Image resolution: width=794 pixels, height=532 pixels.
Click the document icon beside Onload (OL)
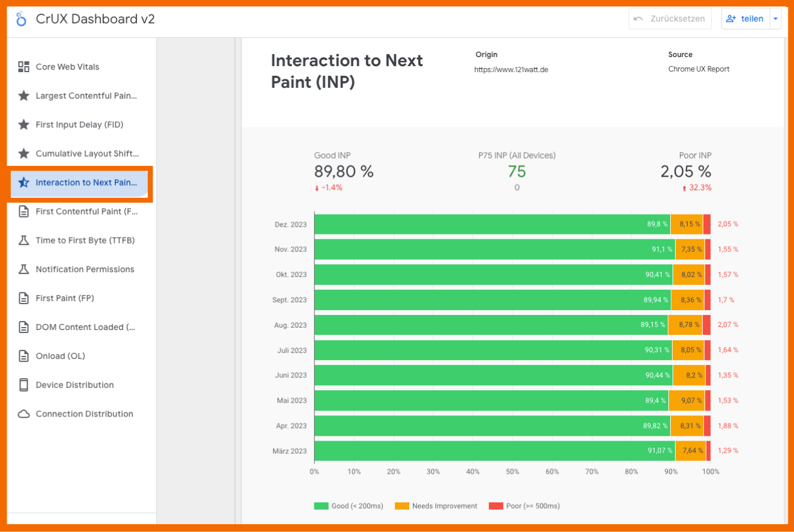[x=23, y=356]
